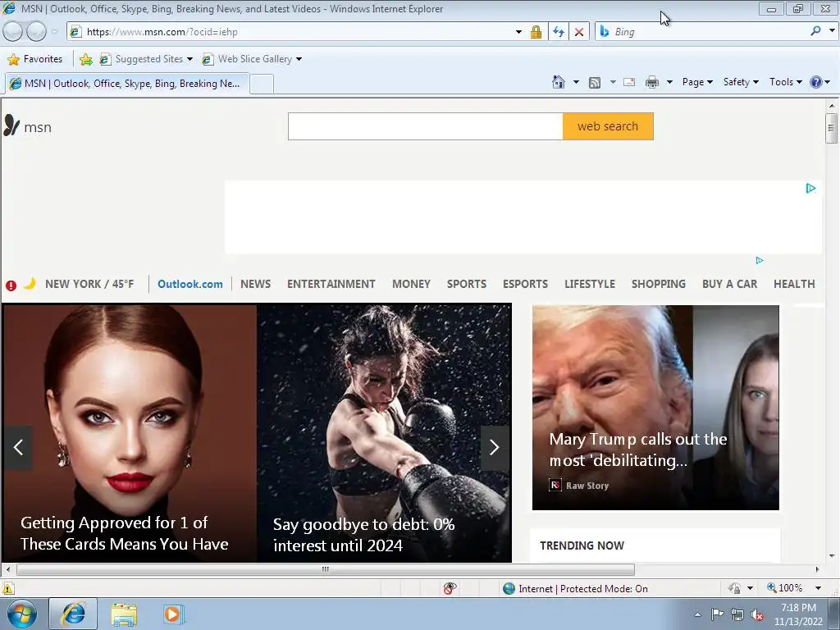Viewport: 840px width, 630px height.
Task: Open Favorites star button
Action: (35, 59)
